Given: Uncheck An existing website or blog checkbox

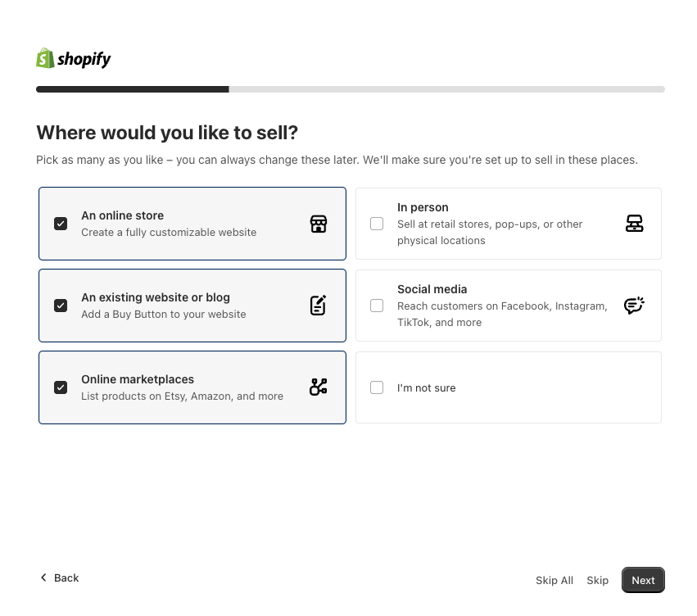Looking at the screenshot, I should pyautogui.click(x=61, y=306).
